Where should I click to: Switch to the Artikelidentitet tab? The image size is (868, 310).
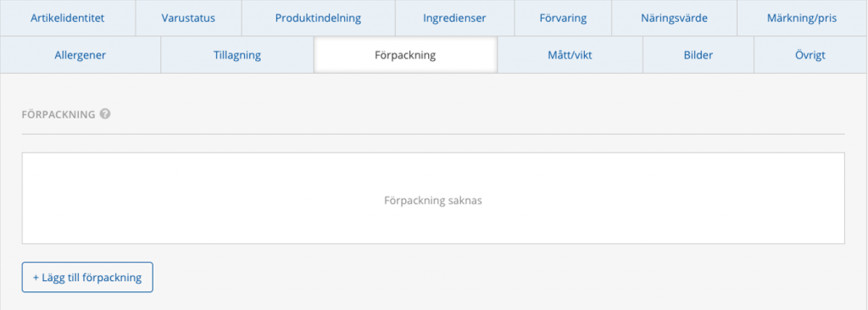click(x=68, y=18)
